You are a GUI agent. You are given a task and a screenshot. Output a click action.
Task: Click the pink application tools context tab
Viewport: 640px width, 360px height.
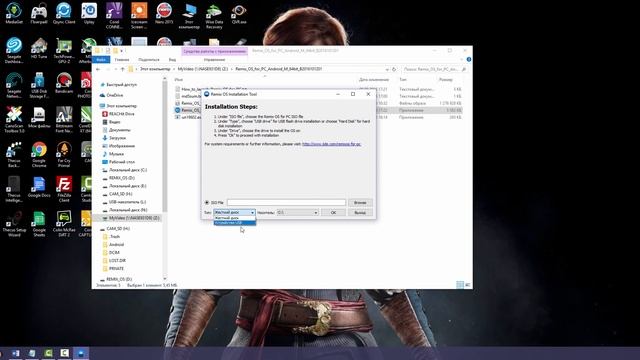click(x=215, y=51)
